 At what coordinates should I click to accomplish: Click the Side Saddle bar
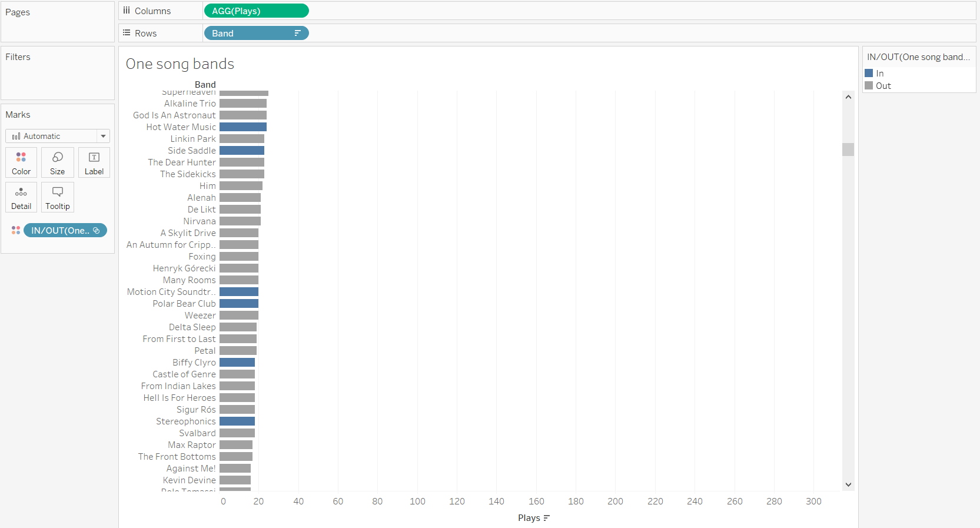[242, 151]
